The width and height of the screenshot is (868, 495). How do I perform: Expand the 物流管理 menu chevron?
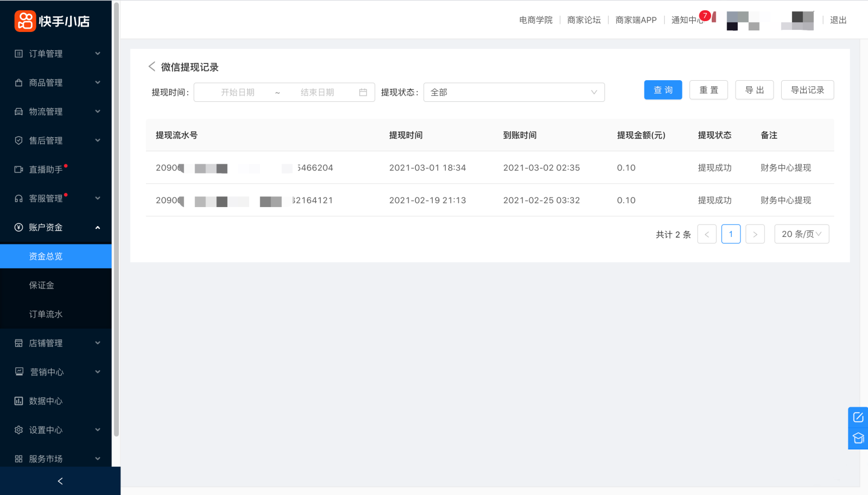click(98, 112)
